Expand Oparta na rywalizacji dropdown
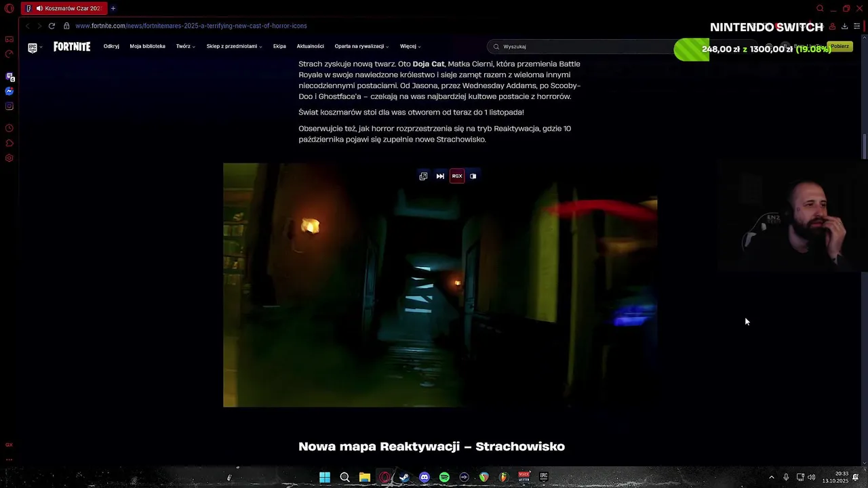 coord(361,47)
